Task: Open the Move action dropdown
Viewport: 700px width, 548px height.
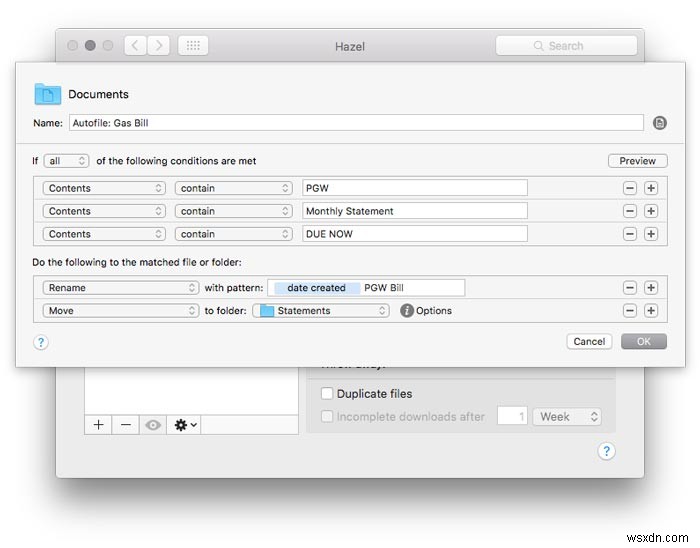Action: pyautogui.click(x=121, y=311)
